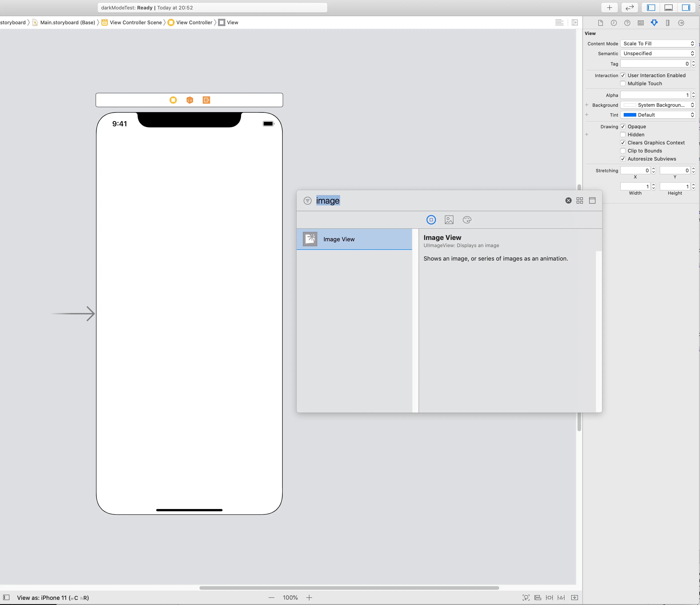Enable the Hidden checkbox
The image size is (700, 605).
623,134
